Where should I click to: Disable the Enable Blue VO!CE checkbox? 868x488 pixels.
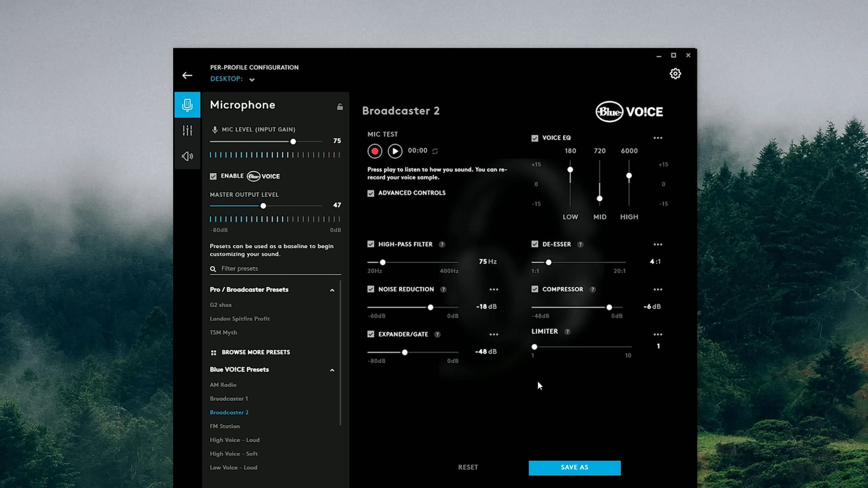click(x=213, y=176)
